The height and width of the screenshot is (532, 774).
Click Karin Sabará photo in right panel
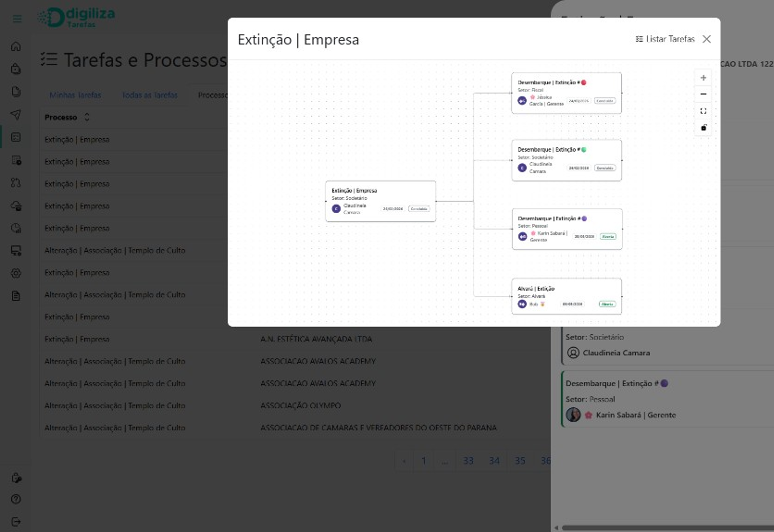tap(573, 415)
